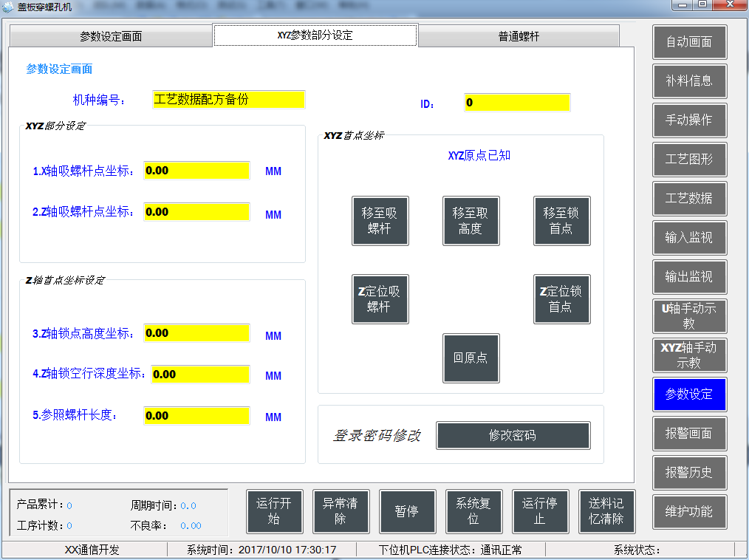Switch to the 普通螺杆 tab

[x=517, y=35]
